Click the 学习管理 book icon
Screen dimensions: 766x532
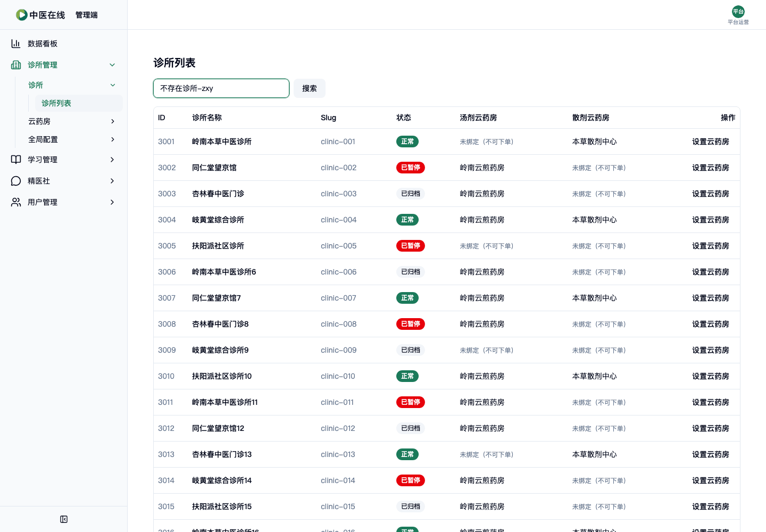coord(16,160)
